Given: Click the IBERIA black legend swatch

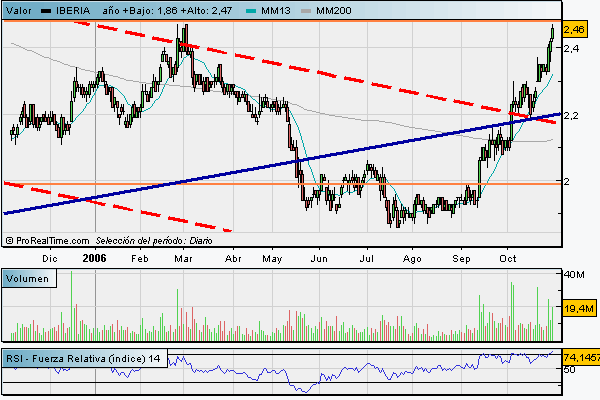Looking at the screenshot, I should pyautogui.click(x=46, y=11).
